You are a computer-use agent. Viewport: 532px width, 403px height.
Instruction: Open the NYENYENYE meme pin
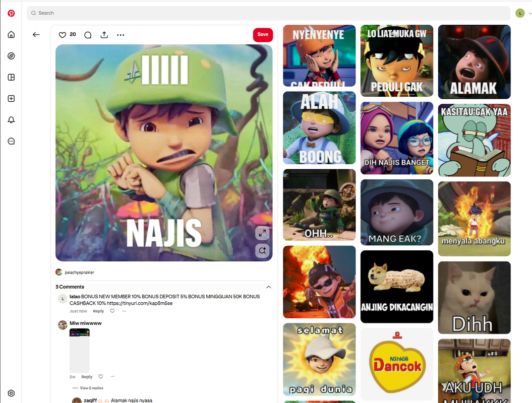pyautogui.click(x=319, y=55)
